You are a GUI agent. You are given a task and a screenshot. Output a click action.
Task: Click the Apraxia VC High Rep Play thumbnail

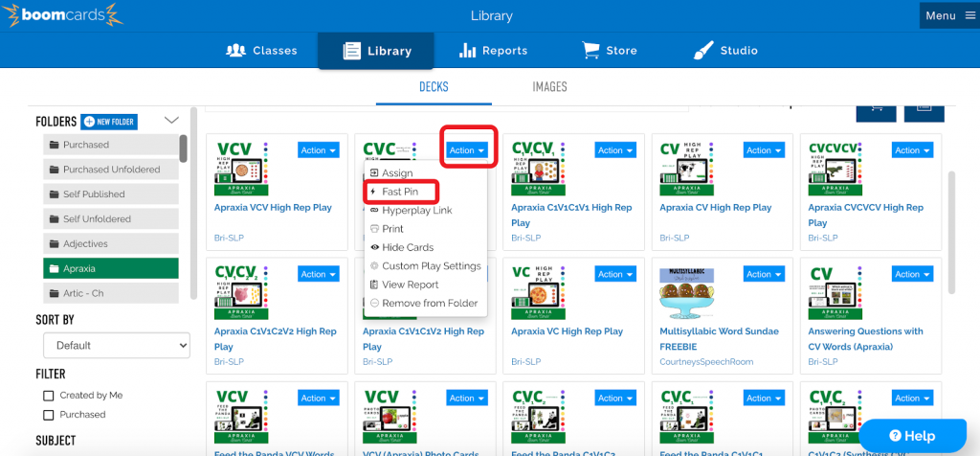540,293
